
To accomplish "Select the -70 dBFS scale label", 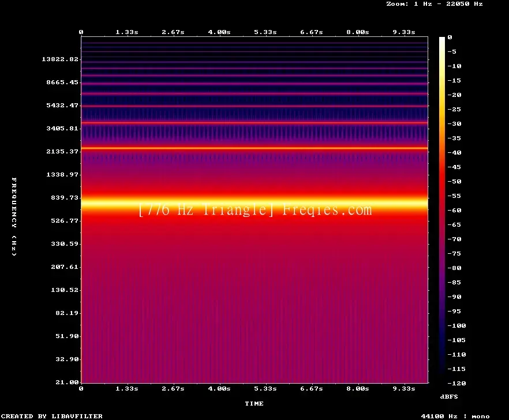I will [x=454, y=239].
